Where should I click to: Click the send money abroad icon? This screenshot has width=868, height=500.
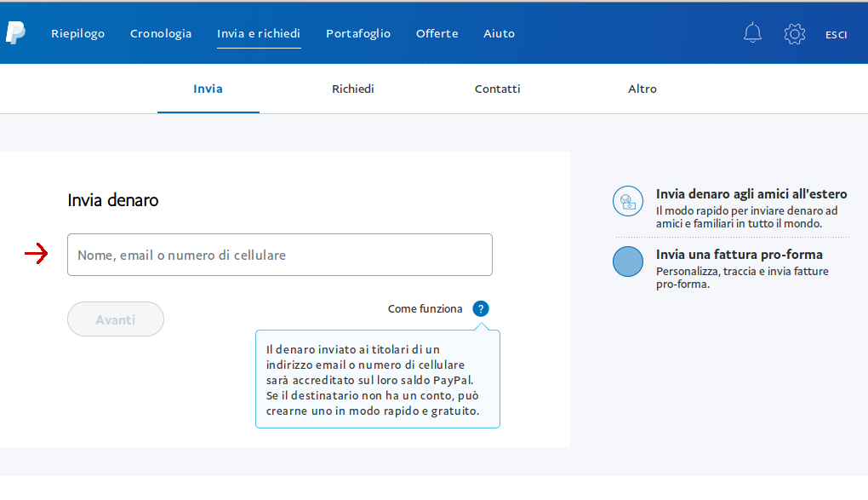pos(628,201)
